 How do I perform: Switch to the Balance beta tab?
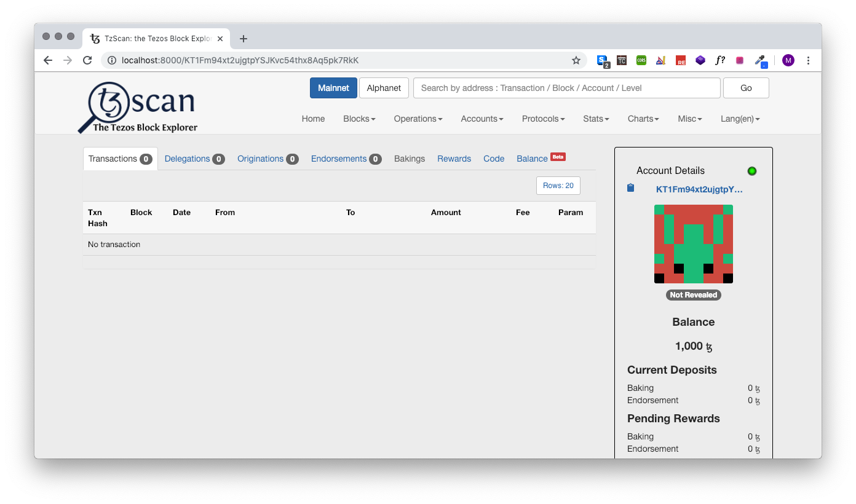pos(541,159)
